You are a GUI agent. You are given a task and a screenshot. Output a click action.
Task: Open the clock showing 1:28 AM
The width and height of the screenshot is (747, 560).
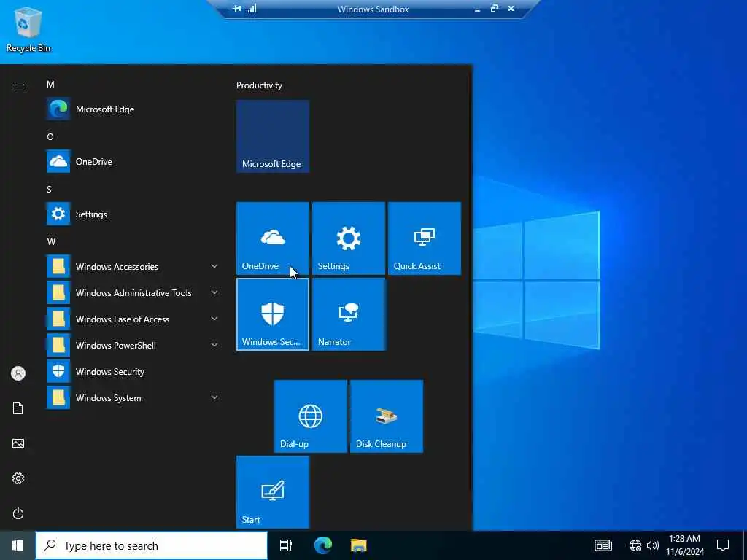point(684,545)
